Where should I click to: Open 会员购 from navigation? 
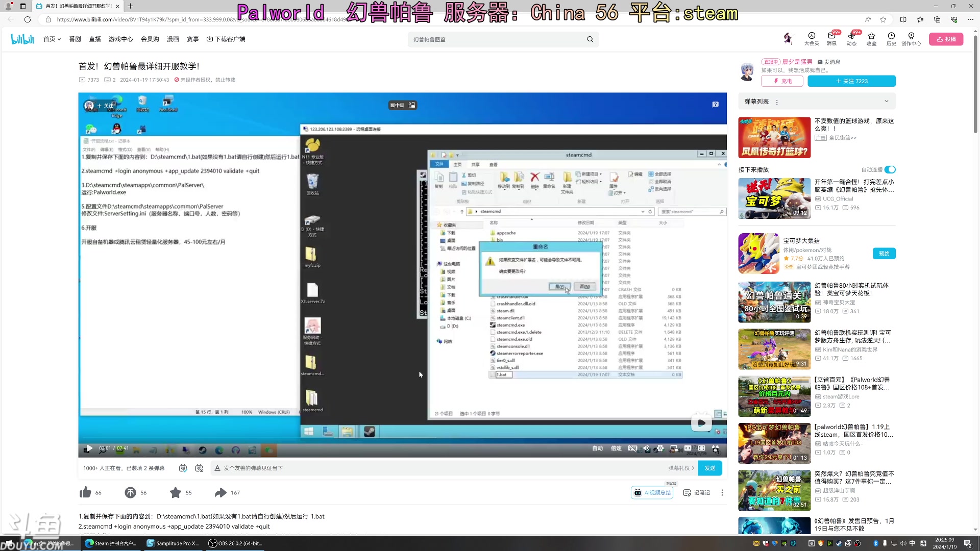pyautogui.click(x=150, y=39)
